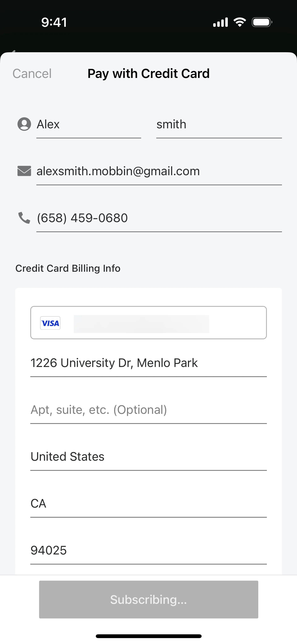Image resolution: width=297 pixels, height=644 pixels.
Task: Tap the Visa card logo
Action: pyautogui.click(x=50, y=323)
